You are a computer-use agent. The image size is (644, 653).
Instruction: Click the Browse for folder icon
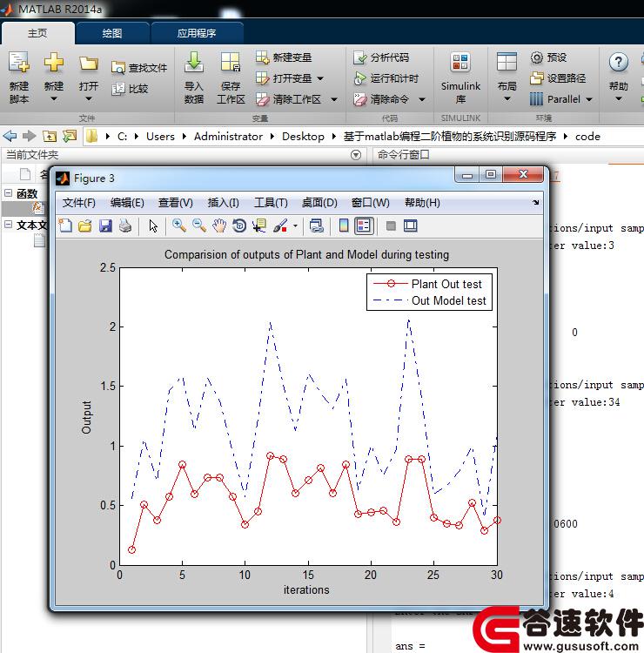[x=70, y=136]
